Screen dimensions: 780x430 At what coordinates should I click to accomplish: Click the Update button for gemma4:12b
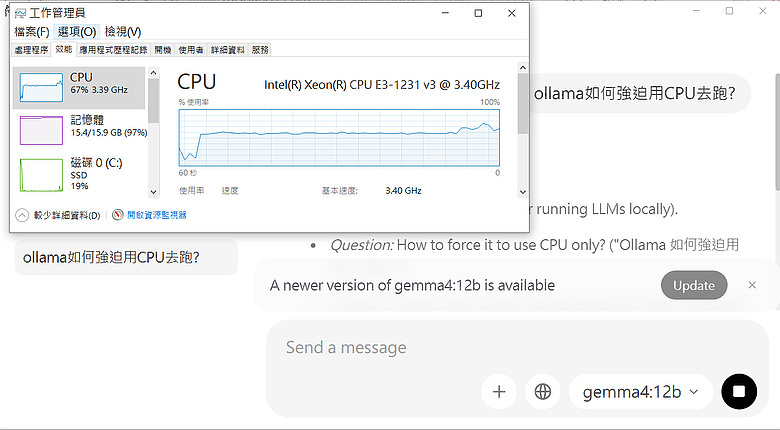(x=694, y=285)
